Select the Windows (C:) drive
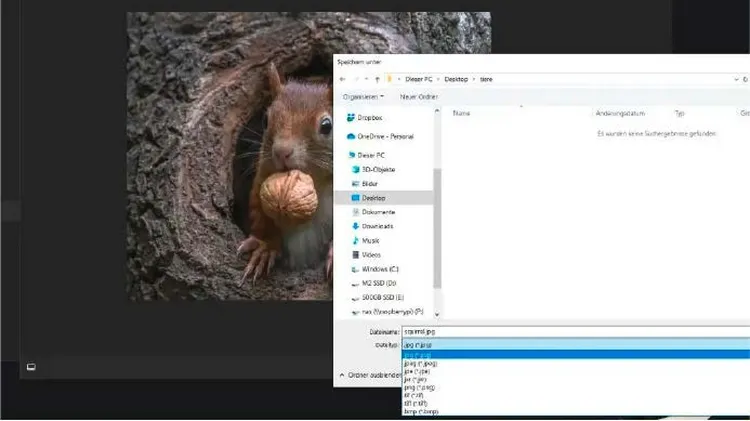This screenshot has width=750, height=421. [379, 269]
